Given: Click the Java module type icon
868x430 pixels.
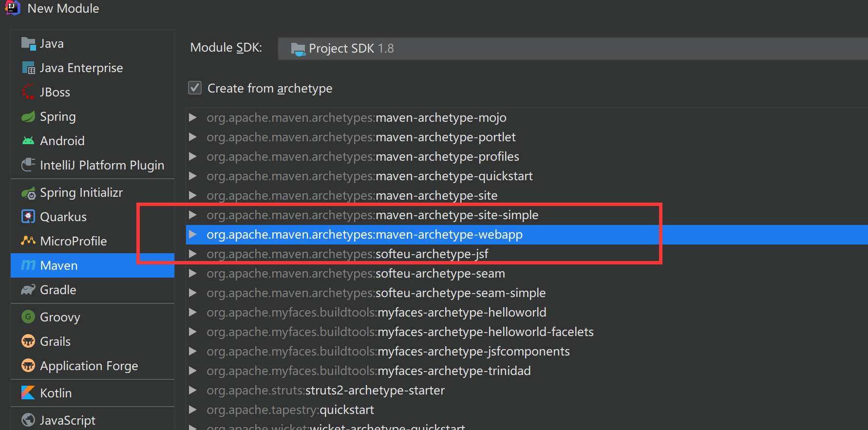Looking at the screenshot, I should (28, 44).
